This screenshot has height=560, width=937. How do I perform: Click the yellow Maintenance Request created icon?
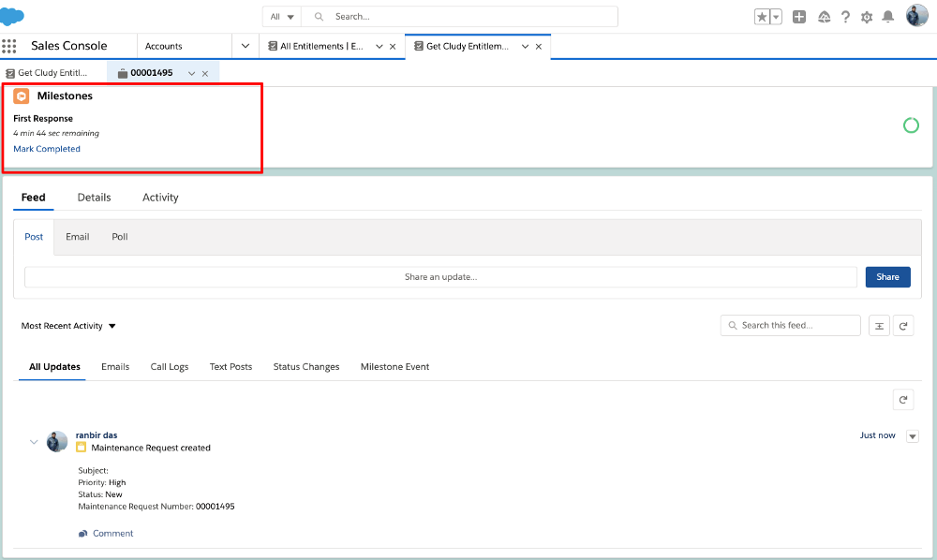pyautogui.click(x=81, y=448)
